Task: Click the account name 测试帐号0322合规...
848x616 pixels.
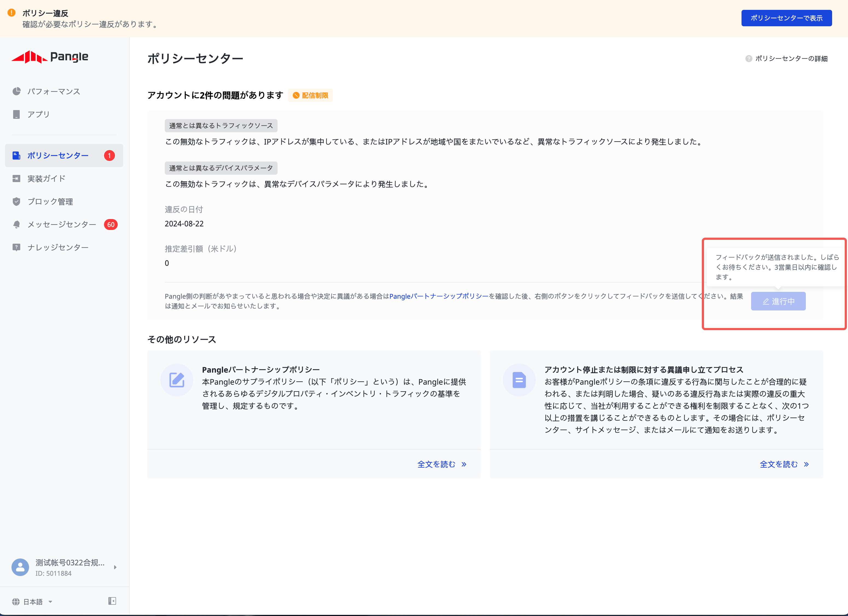Action: tap(70, 563)
